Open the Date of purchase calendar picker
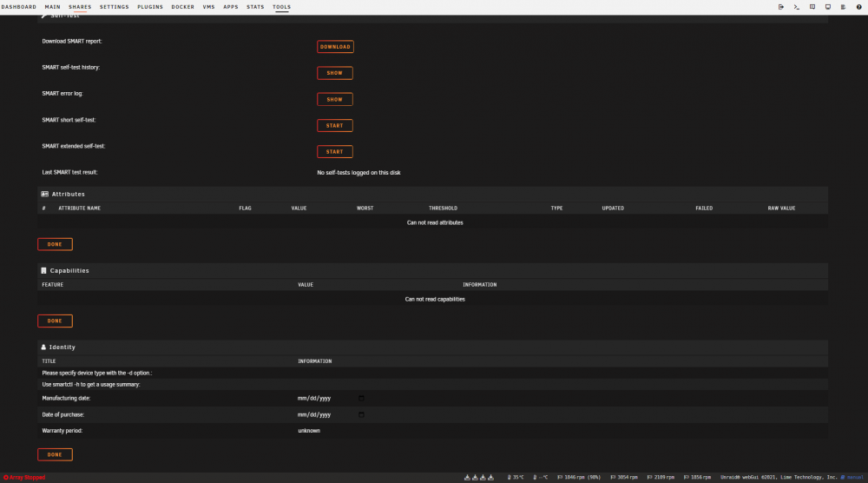868x483 pixels. click(x=361, y=415)
